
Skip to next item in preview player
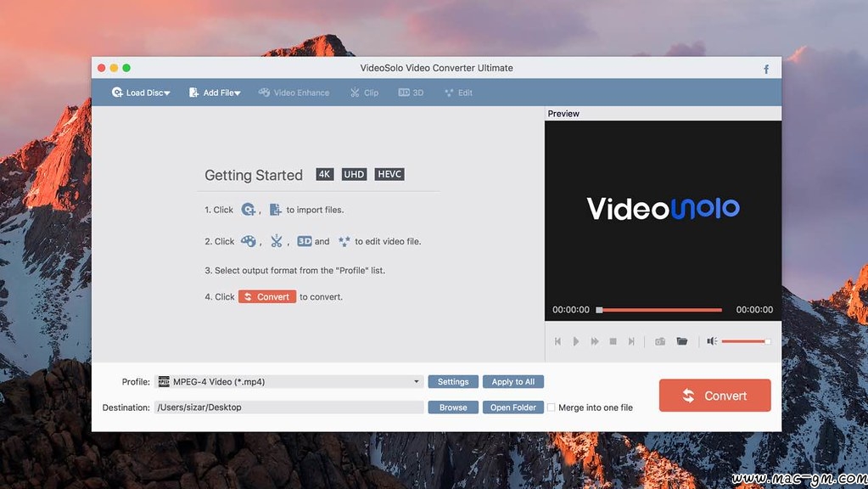coord(631,341)
